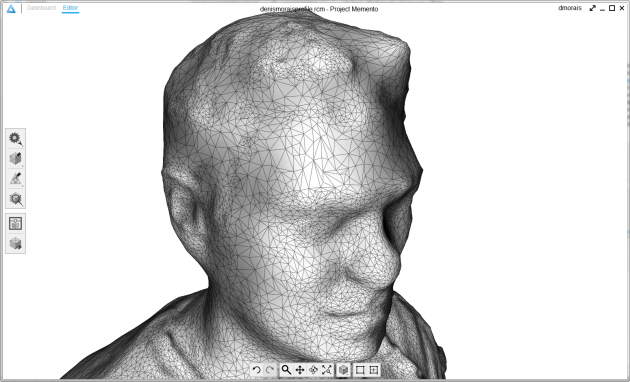The width and height of the screenshot is (630, 382).
Task: Click the fit-to-view arrows icon
Action: 327,370
